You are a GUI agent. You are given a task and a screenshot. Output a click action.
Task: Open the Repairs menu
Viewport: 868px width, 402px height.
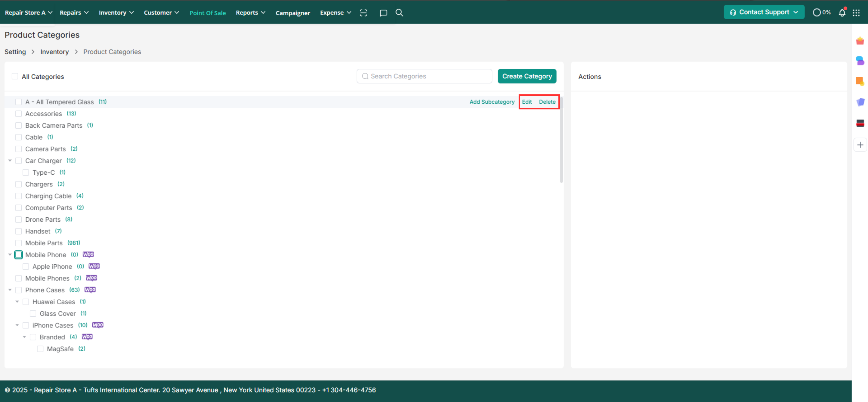pyautogui.click(x=74, y=12)
